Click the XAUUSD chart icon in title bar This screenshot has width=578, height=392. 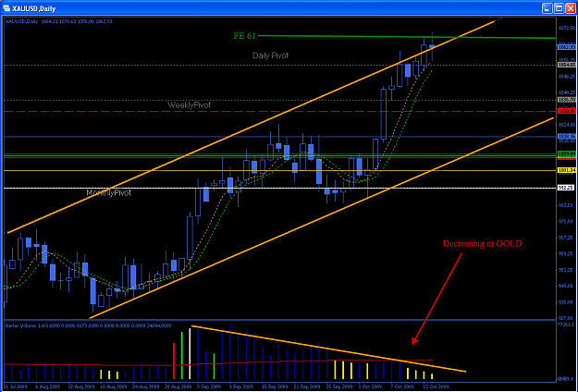pyautogui.click(x=6, y=8)
